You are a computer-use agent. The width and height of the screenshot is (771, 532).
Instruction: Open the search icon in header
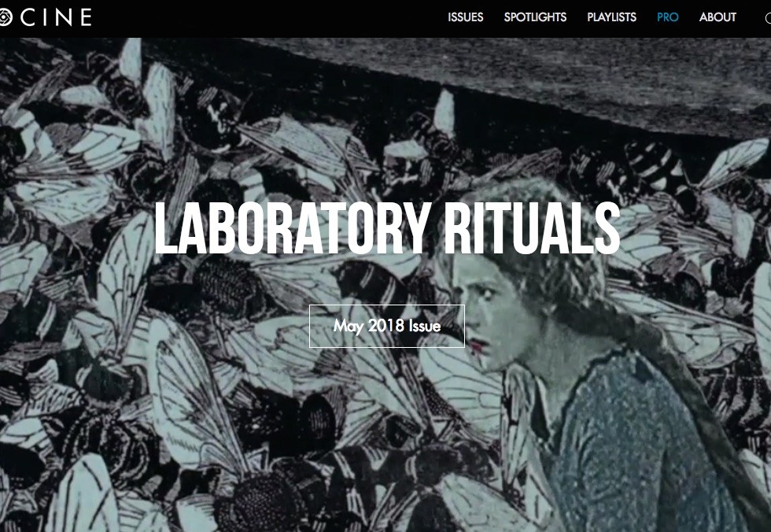pyautogui.click(x=768, y=18)
